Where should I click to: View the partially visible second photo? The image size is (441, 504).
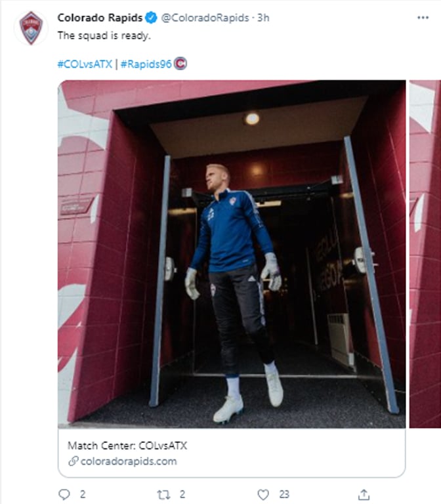(425, 253)
